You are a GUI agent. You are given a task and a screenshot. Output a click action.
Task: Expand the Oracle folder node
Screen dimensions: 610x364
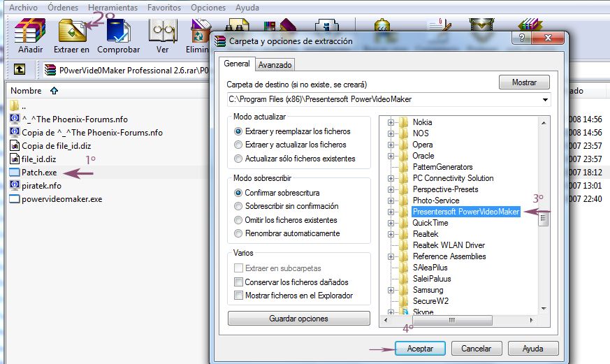[391, 156]
